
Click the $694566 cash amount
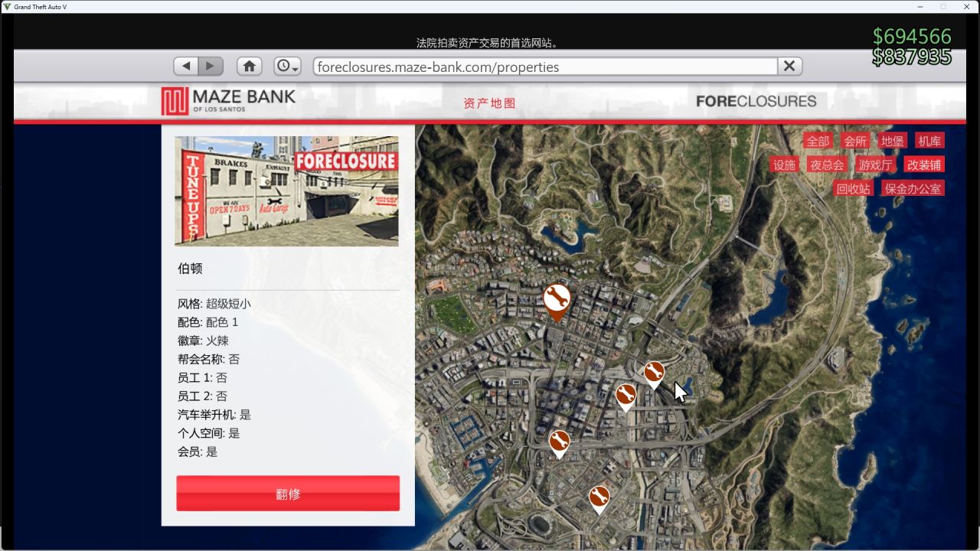pos(912,36)
